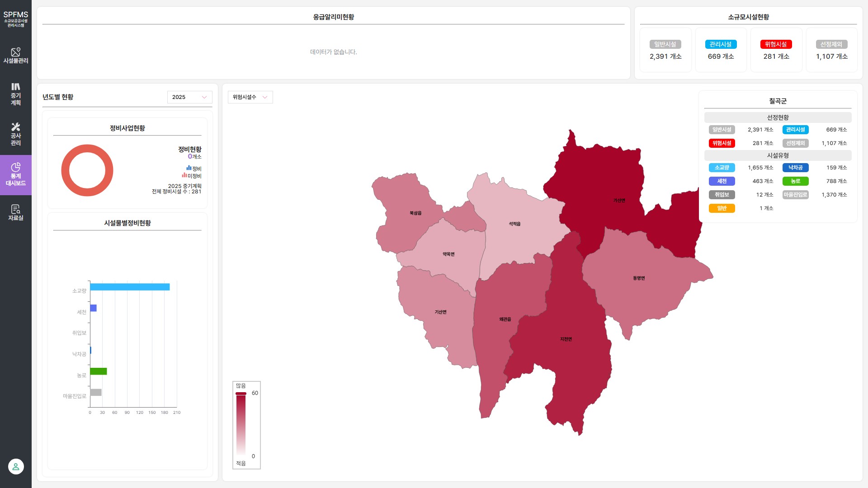Click the 선정제외 badge in 소규모시설현황
The image size is (868, 488).
coord(831,44)
